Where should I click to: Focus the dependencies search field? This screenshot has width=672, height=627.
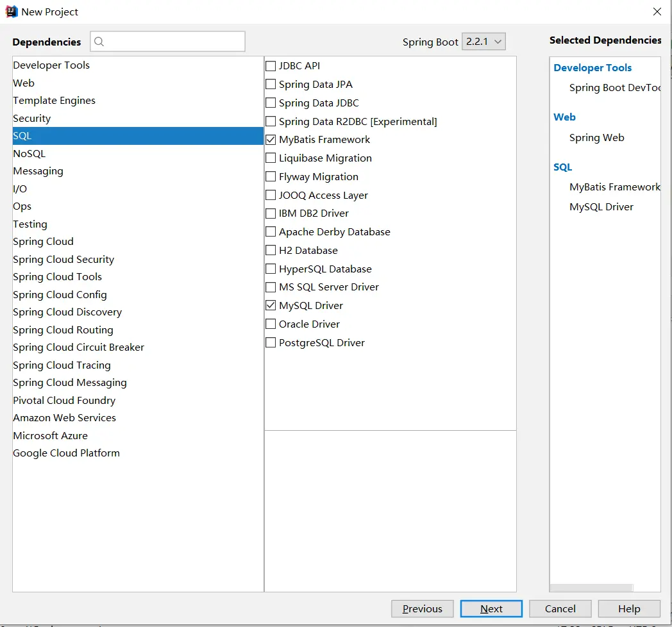[167, 42]
